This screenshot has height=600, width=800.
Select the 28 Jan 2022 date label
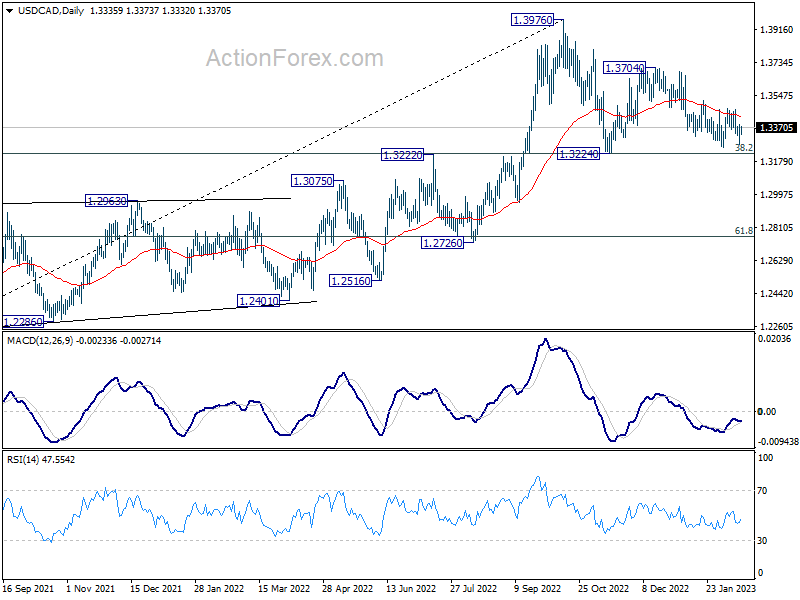(x=219, y=588)
